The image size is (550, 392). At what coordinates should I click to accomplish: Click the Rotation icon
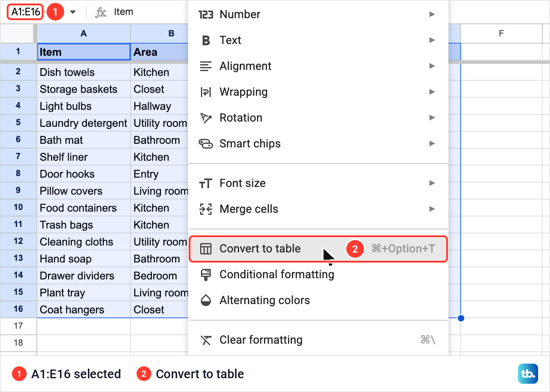[x=206, y=118]
